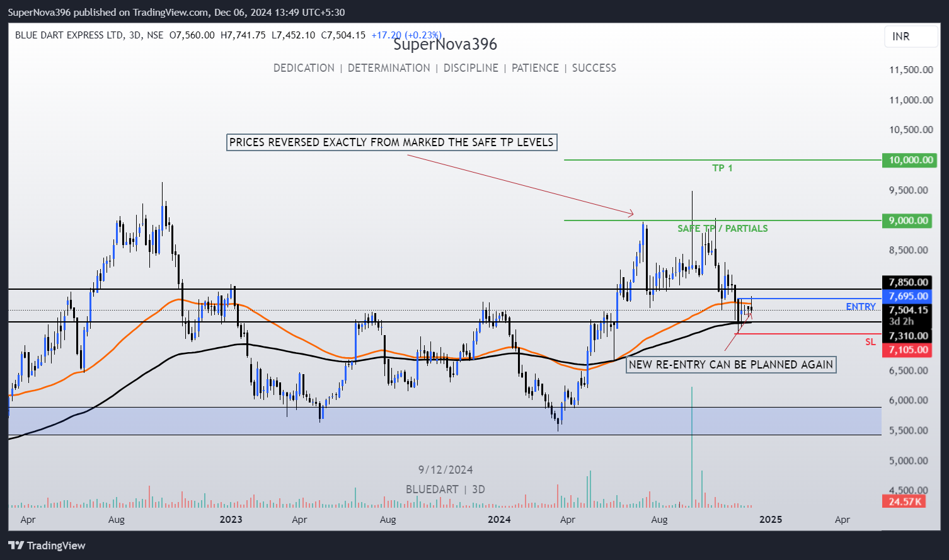949x560 pixels.
Task: Click the TradingView logo at bottom left
Action: coord(47,546)
